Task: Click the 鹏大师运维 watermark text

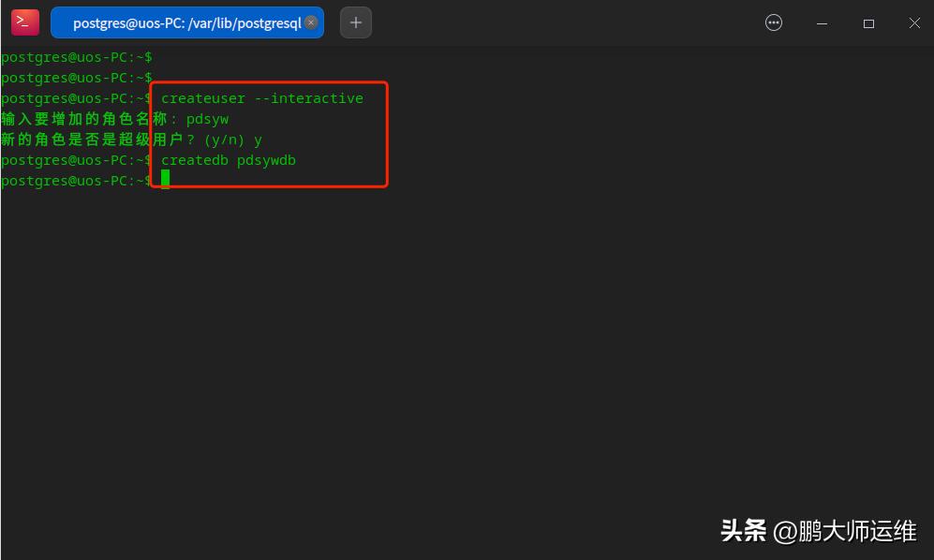Action: coord(857,529)
